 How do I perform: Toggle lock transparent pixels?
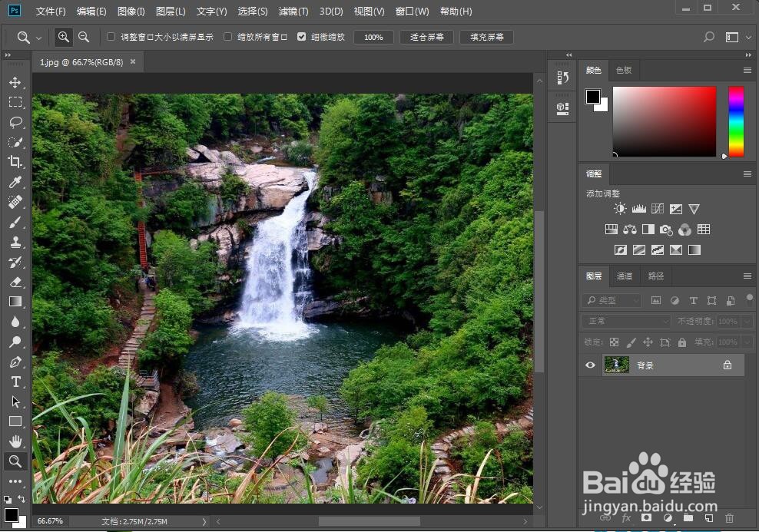click(614, 342)
